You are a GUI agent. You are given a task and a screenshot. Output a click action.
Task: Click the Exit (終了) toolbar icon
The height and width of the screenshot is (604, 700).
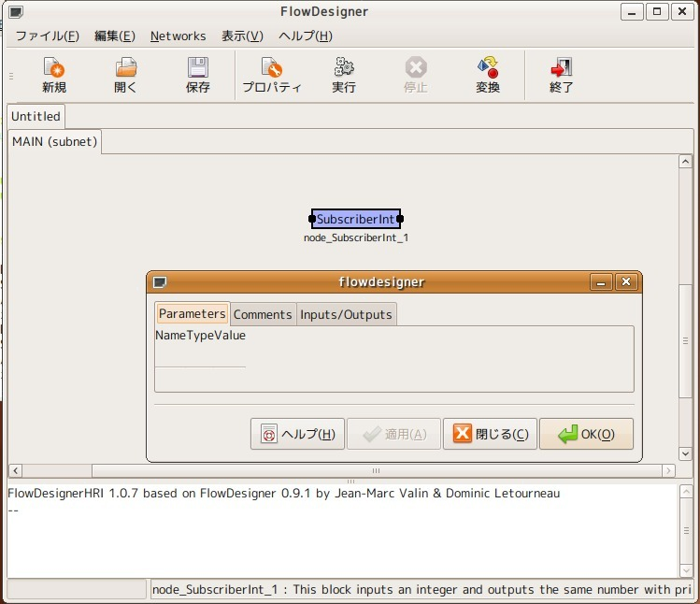561,69
